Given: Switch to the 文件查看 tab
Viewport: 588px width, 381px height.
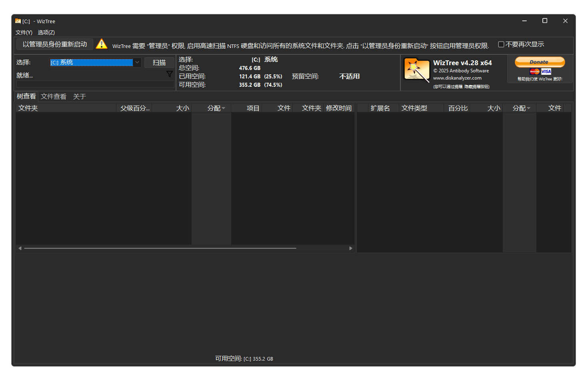Looking at the screenshot, I should (x=54, y=96).
